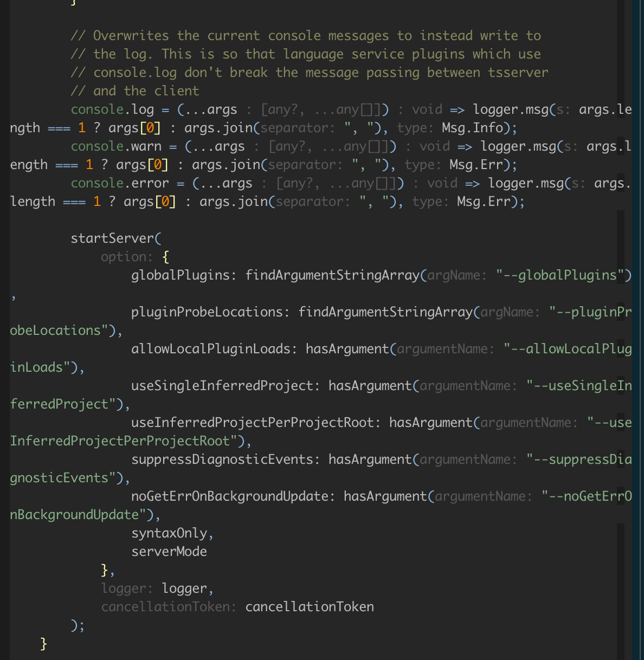Click the comment line mentioning "tsserver"
Screen dimensions: 644x660
coord(310,73)
